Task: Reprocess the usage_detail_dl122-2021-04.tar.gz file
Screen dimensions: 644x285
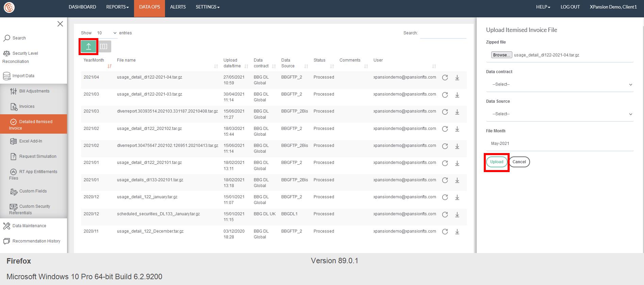Action: tap(445, 78)
